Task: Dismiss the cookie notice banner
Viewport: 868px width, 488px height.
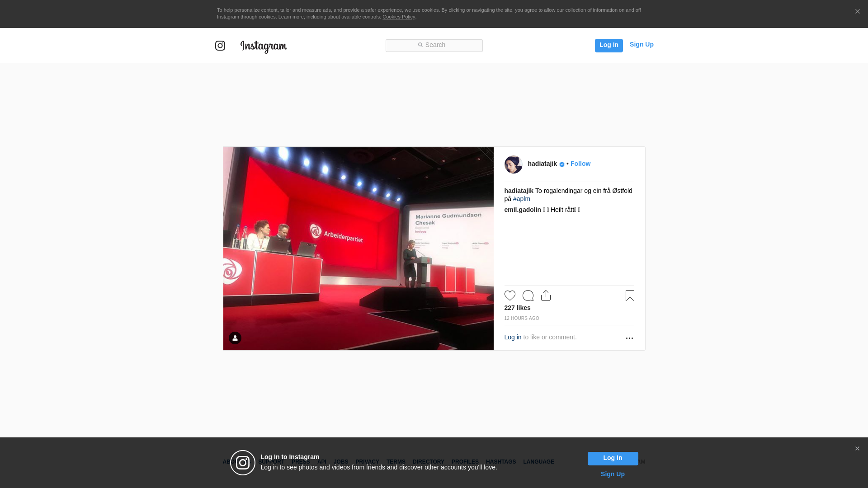Action: [857, 12]
